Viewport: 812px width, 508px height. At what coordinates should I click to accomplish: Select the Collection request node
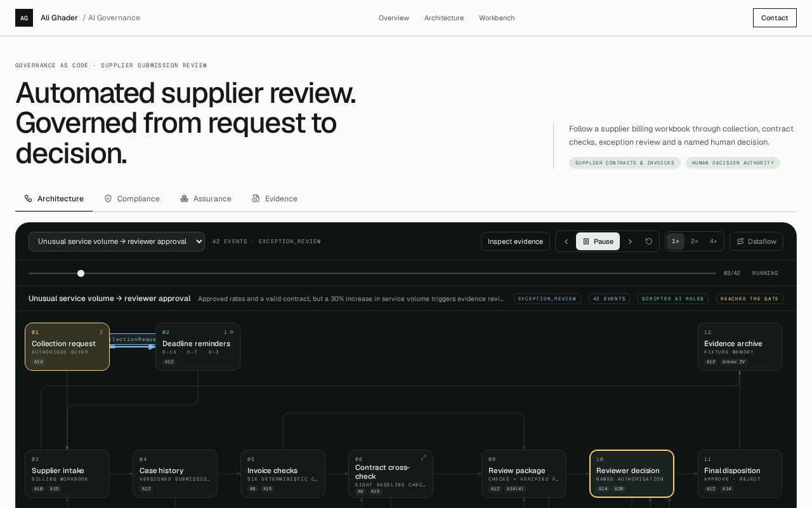(67, 347)
